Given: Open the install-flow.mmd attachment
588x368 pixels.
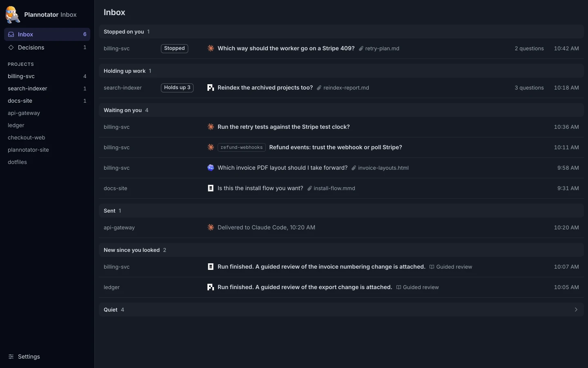Looking at the screenshot, I should point(331,188).
